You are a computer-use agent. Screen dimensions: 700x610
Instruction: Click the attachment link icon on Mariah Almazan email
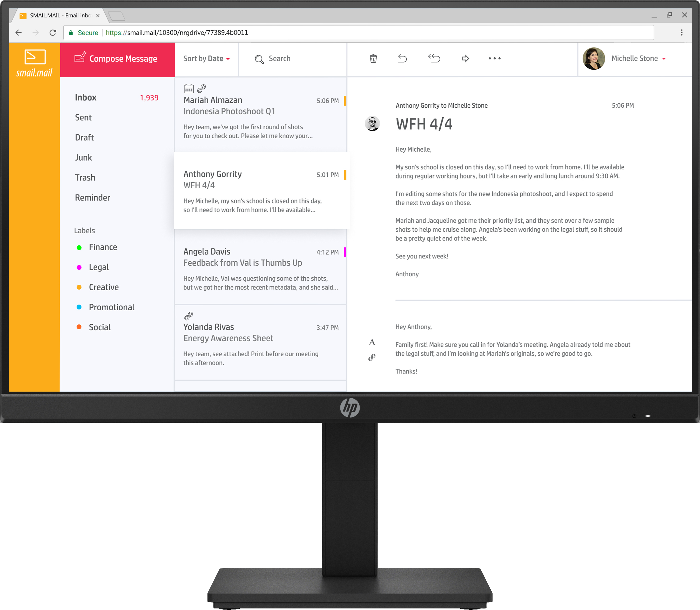point(202,88)
